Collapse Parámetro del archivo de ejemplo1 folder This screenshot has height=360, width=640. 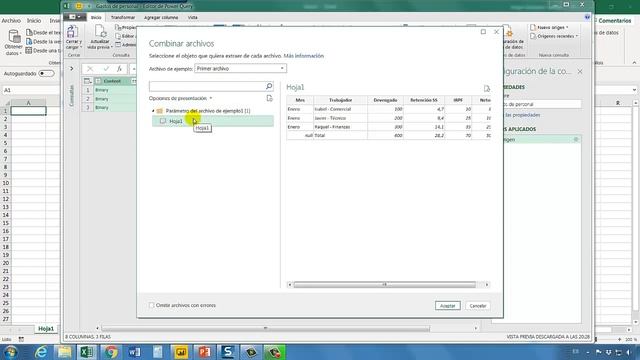click(153, 111)
